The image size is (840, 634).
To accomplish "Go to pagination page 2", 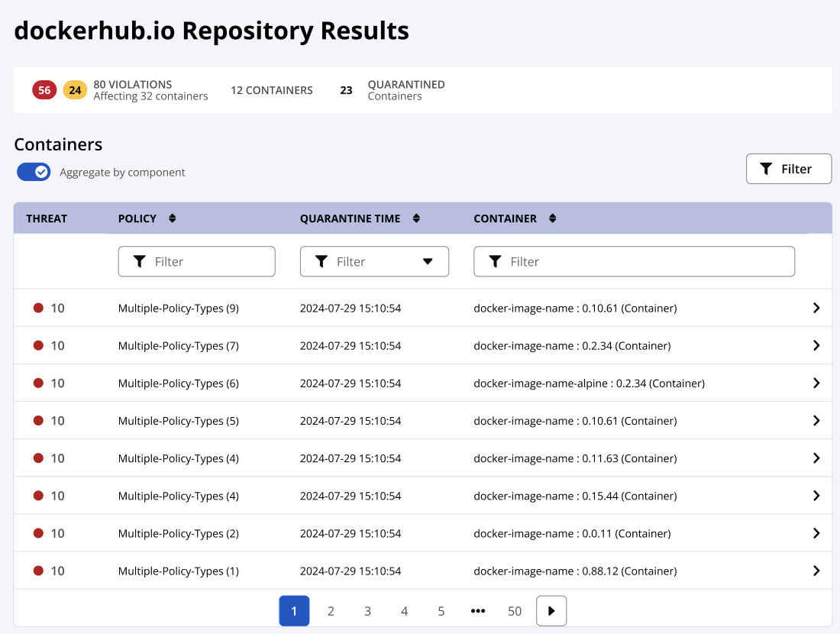I will pos(331,611).
